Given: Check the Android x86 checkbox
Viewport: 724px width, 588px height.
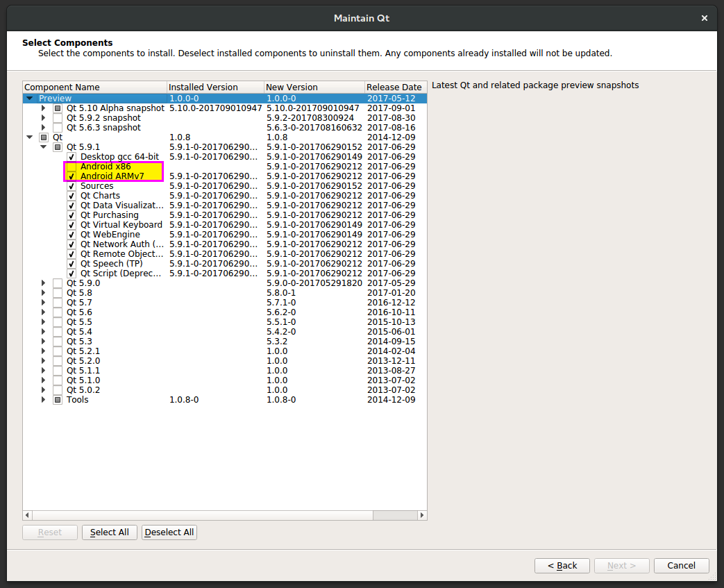Looking at the screenshot, I should [71, 167].
